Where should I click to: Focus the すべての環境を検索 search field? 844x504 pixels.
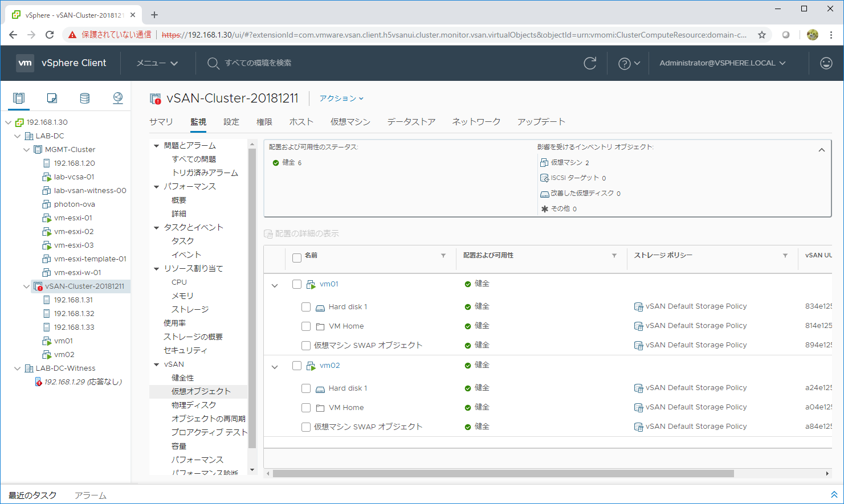pos(258,63)
